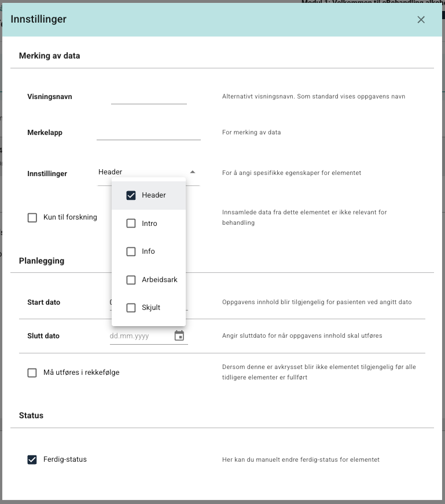Screen dimensions: 445x504
Task: Click 'Innsamlede data fra dette elementet' text
Action: [304, 217]
